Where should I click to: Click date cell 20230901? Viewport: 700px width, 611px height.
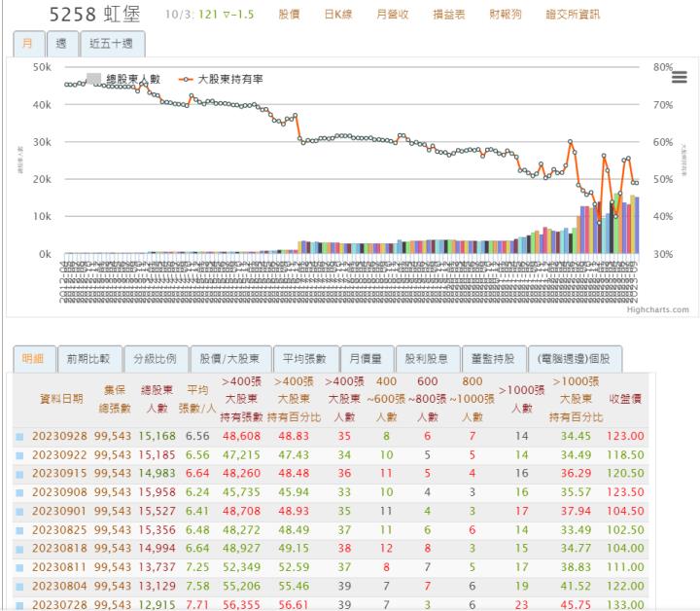(59, 511)
